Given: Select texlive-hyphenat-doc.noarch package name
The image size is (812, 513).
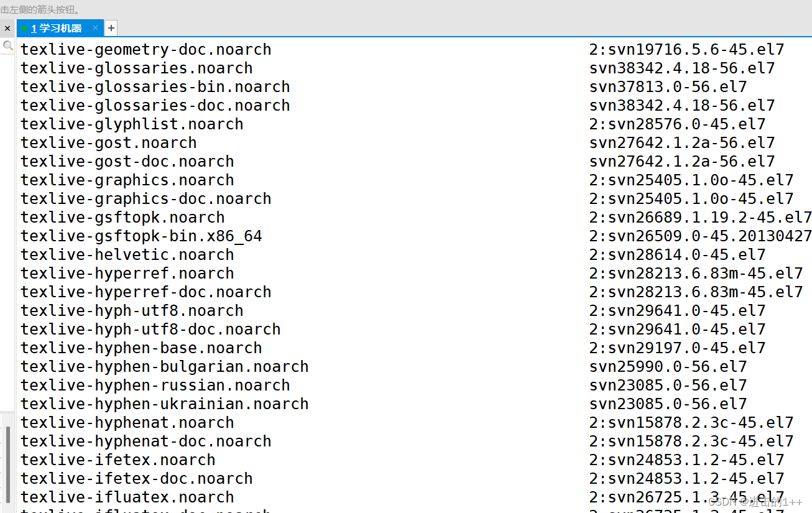Looking at the screenshot, I should (x=146, y=441).
